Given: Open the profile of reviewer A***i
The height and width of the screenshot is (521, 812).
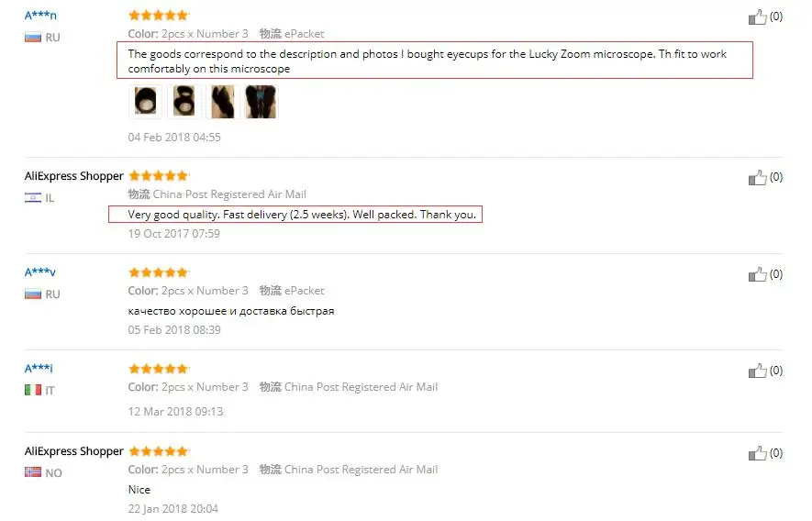Looking at the screenshot, I should (39, 369).
